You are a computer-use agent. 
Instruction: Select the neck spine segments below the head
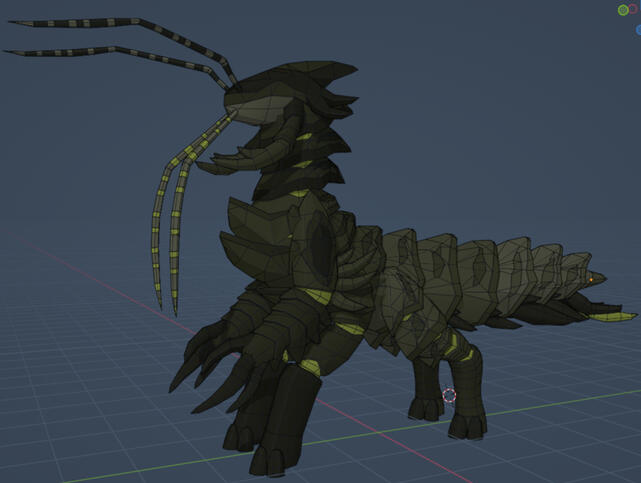[290, 160]
